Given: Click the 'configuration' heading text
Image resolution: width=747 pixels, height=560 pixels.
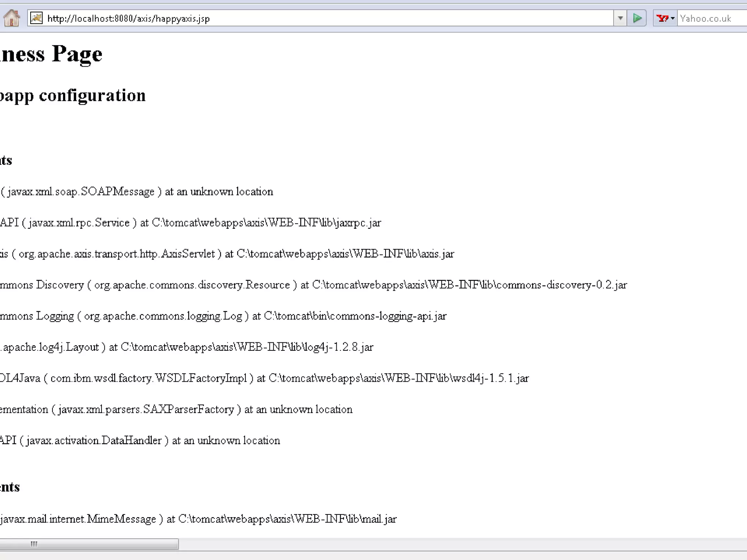Looking at the screenshot, I should click(92, 96).
